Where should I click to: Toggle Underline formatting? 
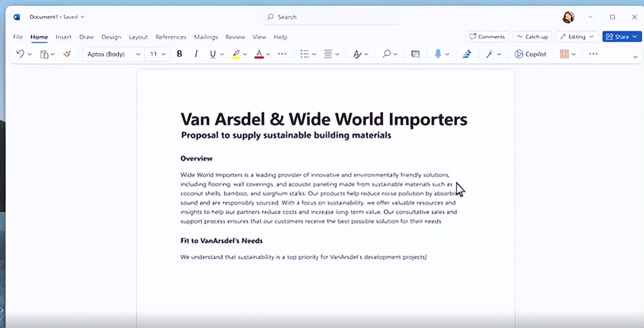coord(213,54)
